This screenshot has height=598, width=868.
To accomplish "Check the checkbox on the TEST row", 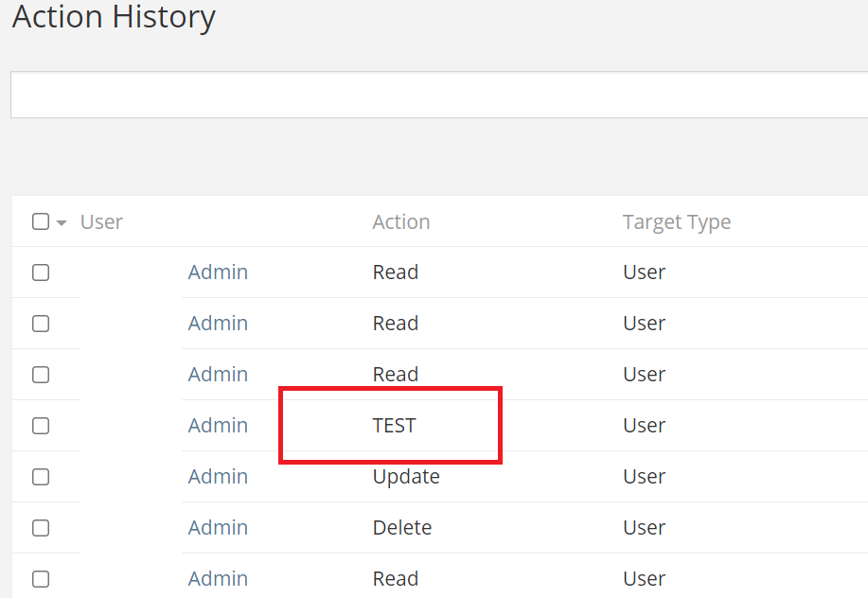I will pos(40,426).
